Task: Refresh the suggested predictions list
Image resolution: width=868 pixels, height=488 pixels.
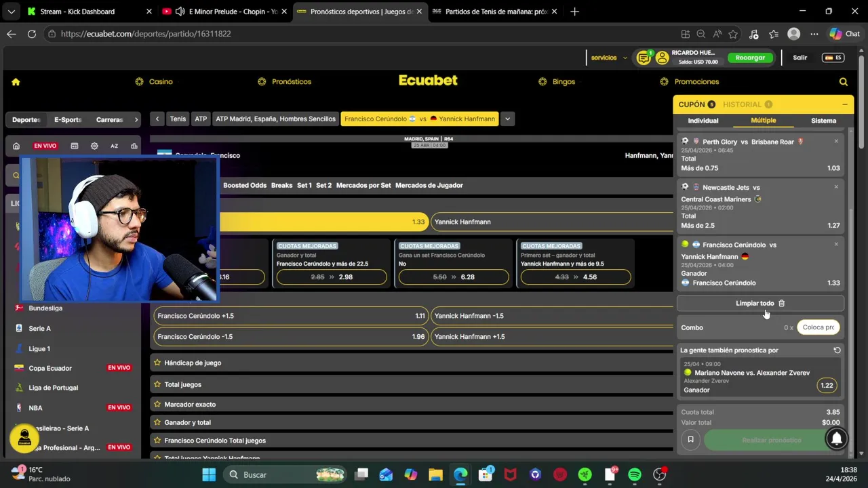Action: pyautogui.click(x=837, y=350)
